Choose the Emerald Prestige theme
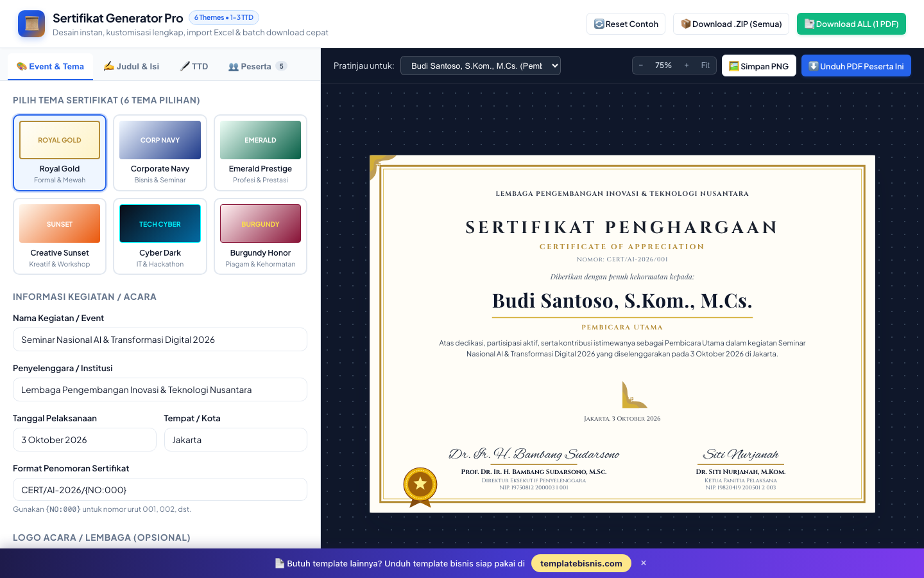This screenshot has width=924, height=578. pyautogui.click(x=261, y=153)
